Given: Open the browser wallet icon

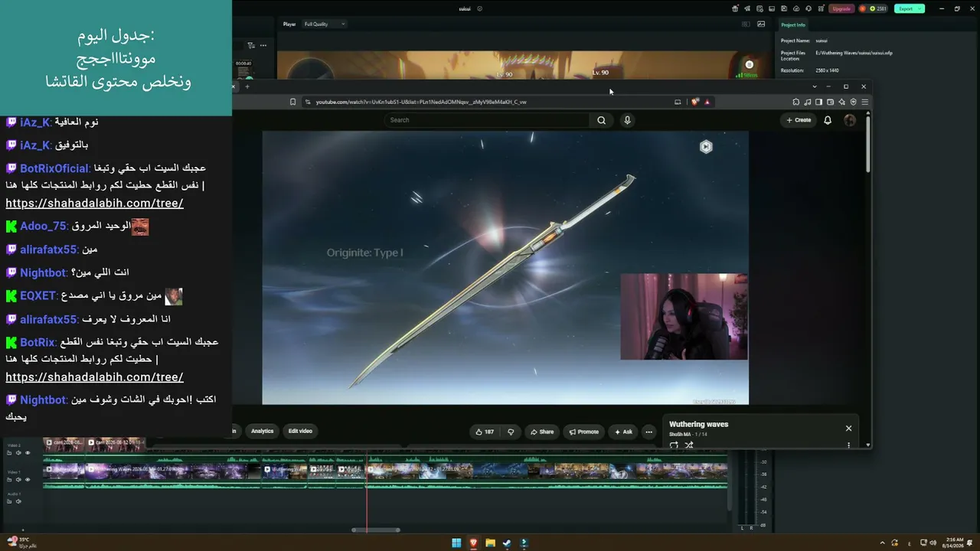Looking at the screenshot, I should point(830,102).
